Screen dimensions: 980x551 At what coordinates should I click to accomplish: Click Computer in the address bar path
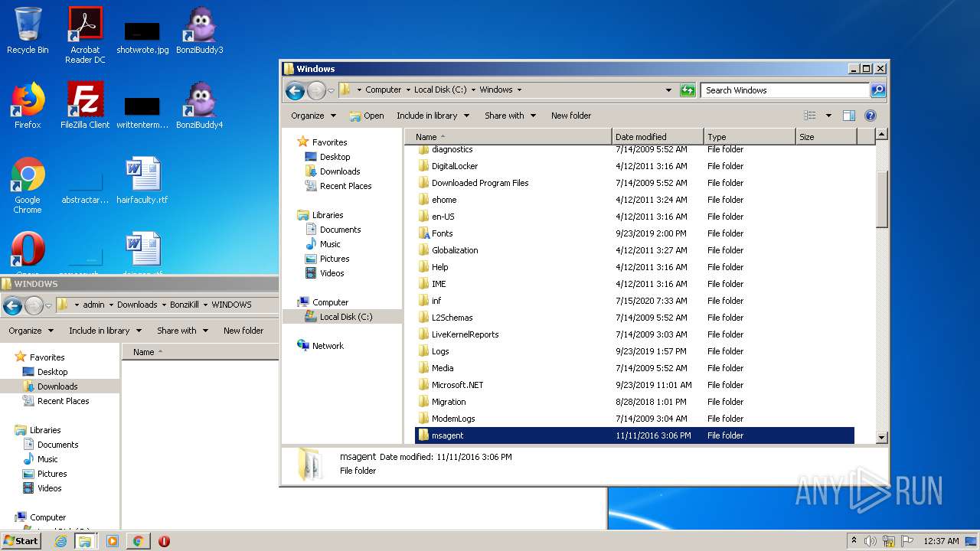tap(383, 90)
